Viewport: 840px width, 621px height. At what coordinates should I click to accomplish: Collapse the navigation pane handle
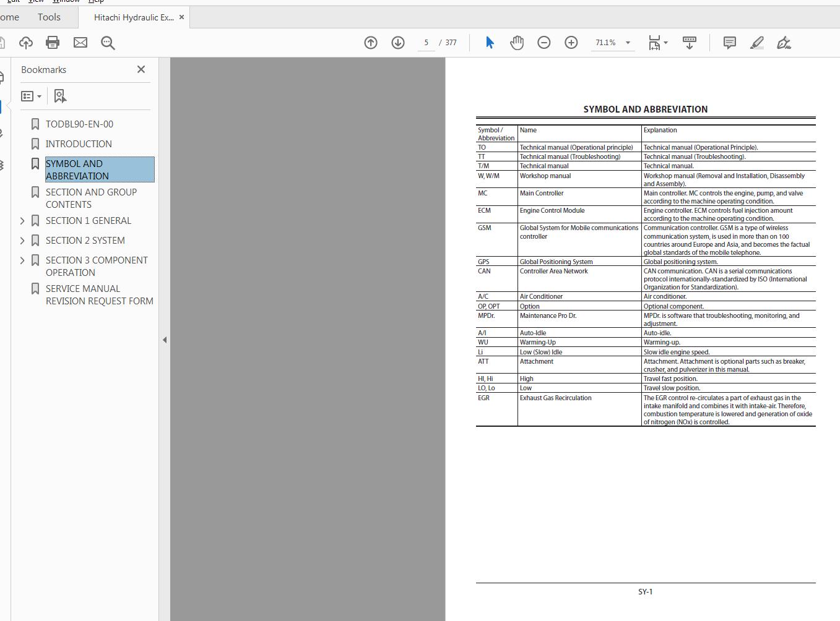pos(165,340)
